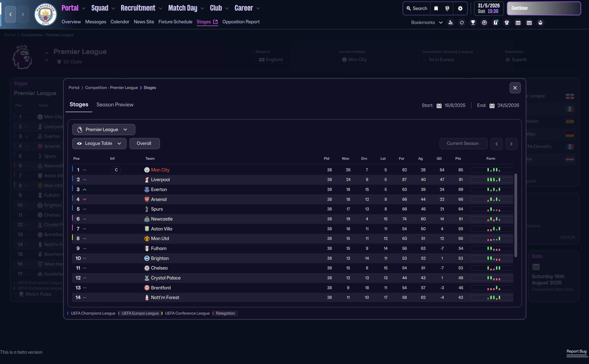Screen dimensions: 589x364
Task: Click the Manchester City club badge
Action: point(45,15)
